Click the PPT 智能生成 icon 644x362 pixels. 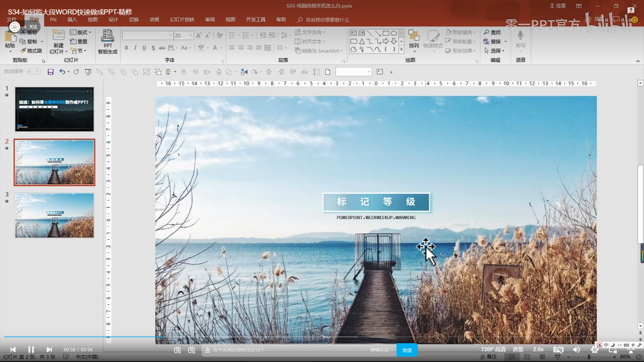click(108, 36)
